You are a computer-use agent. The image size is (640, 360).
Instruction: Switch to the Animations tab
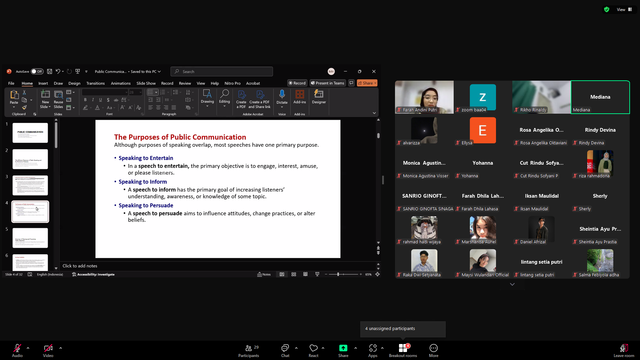121,83
